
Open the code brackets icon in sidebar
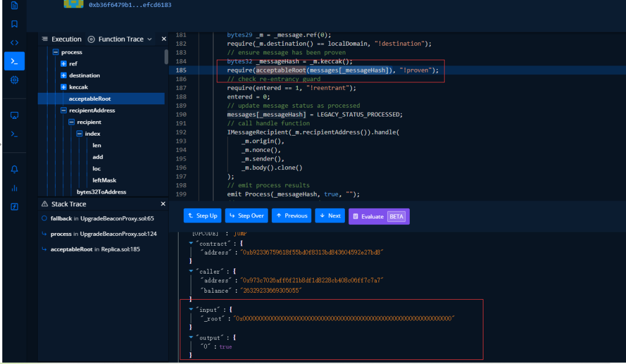tap(14, 42)
